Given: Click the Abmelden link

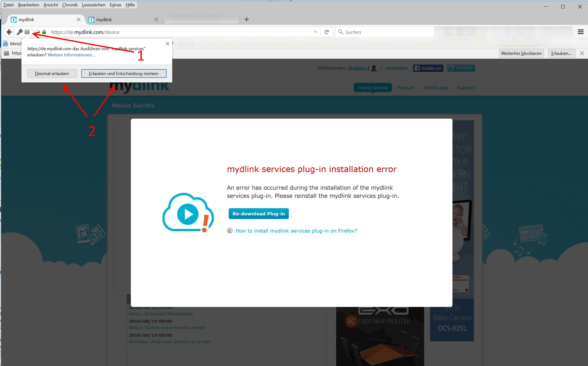Looking at the screenshot, I should (397, 68).
